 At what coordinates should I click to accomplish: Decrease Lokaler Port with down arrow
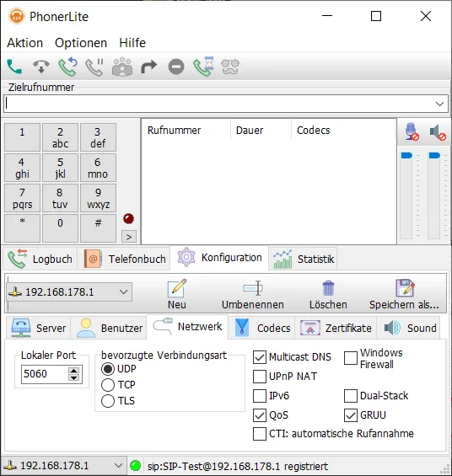point(74,377)
